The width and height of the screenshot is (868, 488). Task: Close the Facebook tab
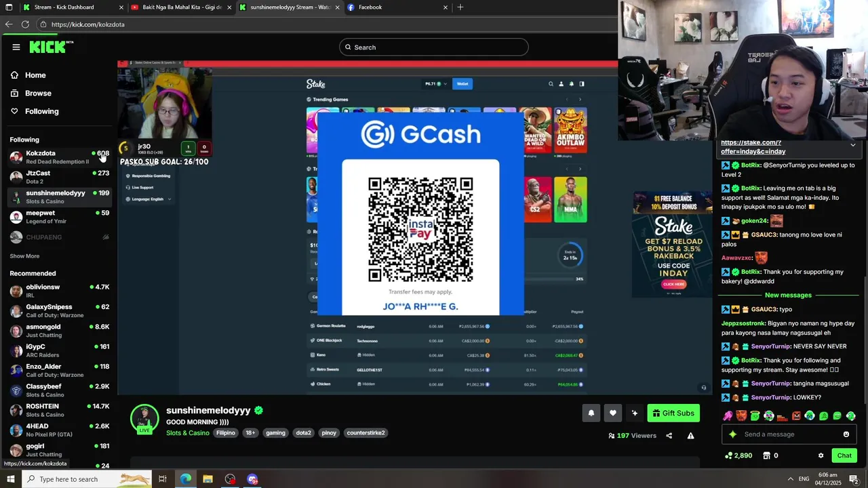click(446, 7)
